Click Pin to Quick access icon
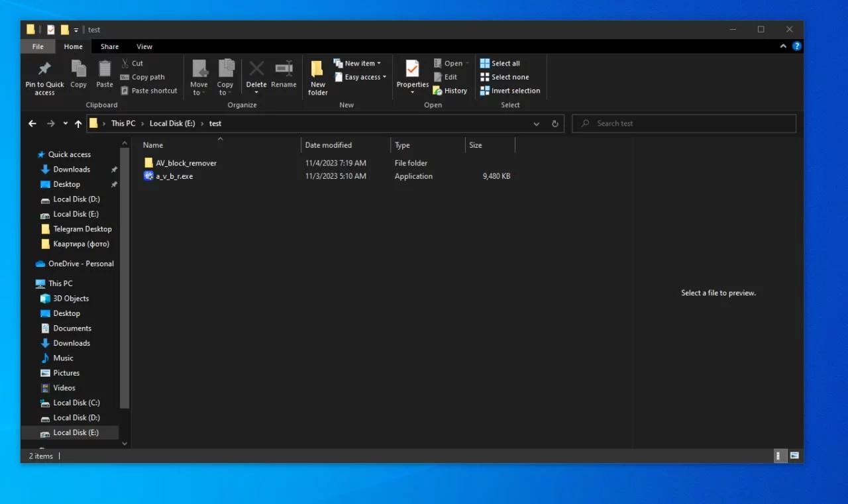 pos(44,69)
